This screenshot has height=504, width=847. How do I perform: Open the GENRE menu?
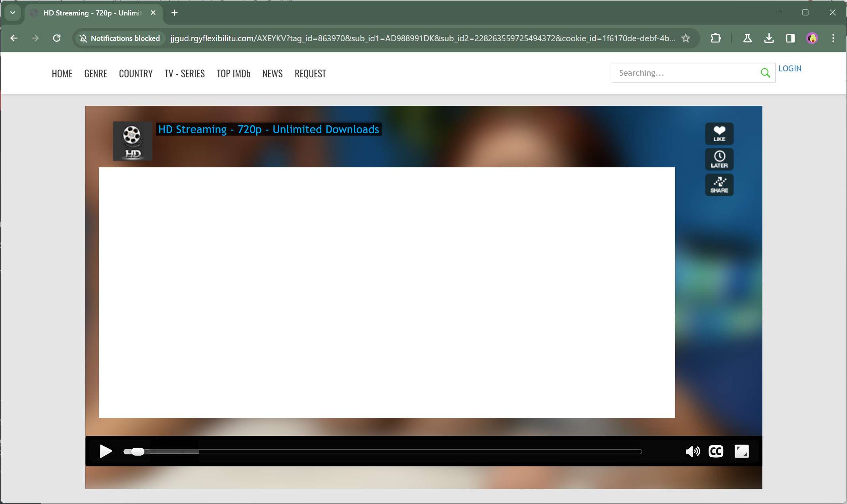click(x=96, y=74)
